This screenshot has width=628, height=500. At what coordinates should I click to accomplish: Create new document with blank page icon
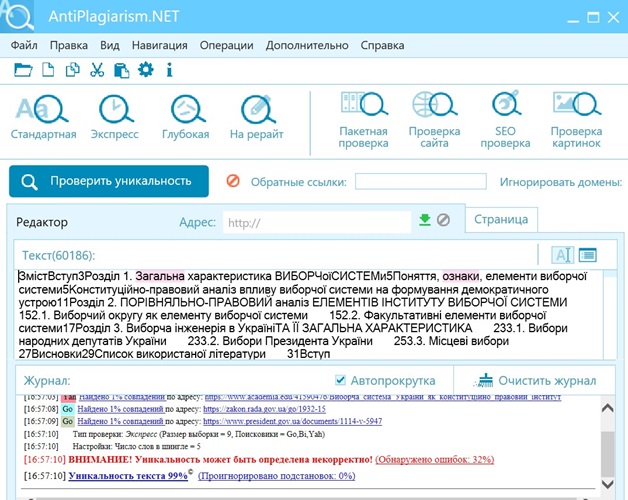tap(48, 70)
